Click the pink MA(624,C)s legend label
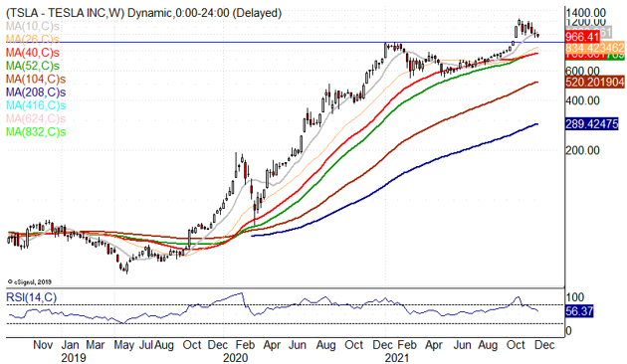Image resolution: width=627 pixels, height=364 pixels. (36, 118)
